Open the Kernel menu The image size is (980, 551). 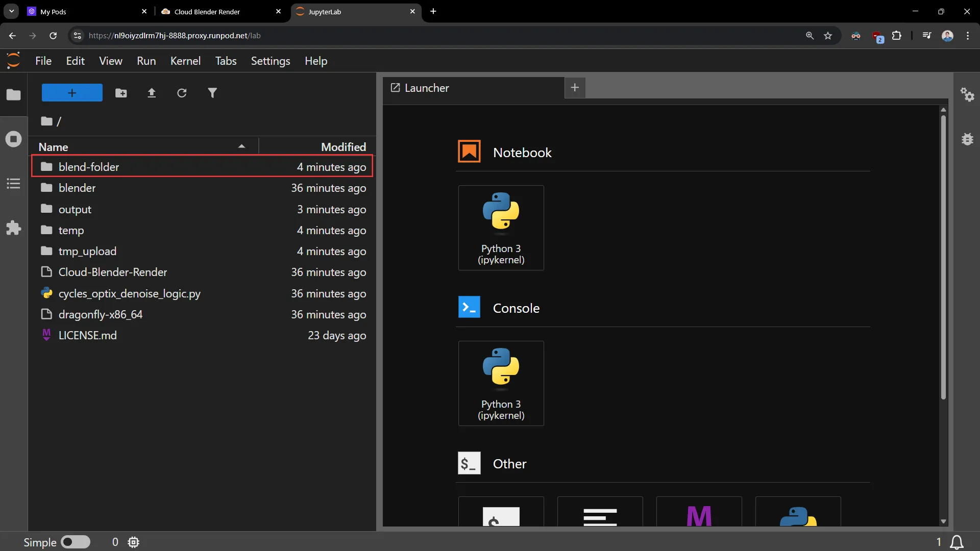(x=185, y=61)
